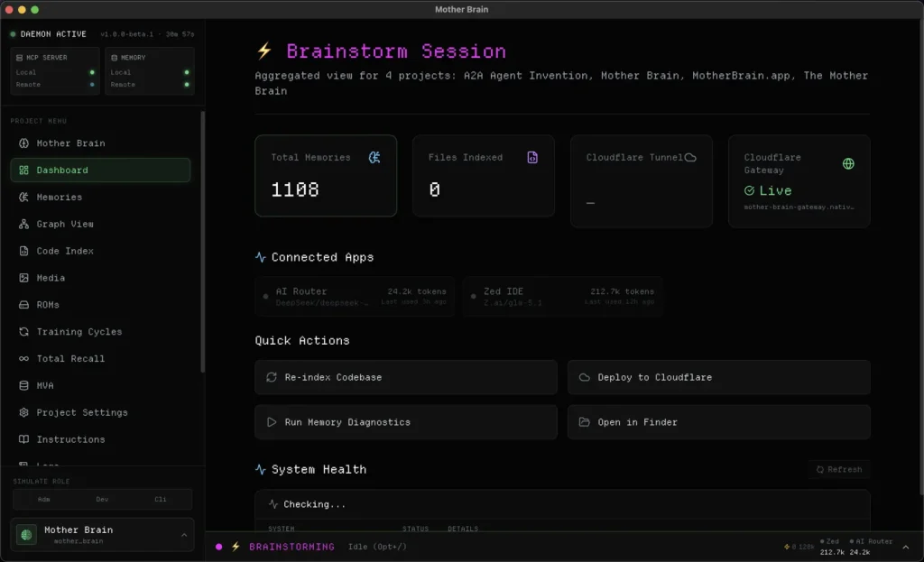Click the Refresh button in System Health
Image resolution: width=924 pixels, height=562 pixels.
click(839, 469)
